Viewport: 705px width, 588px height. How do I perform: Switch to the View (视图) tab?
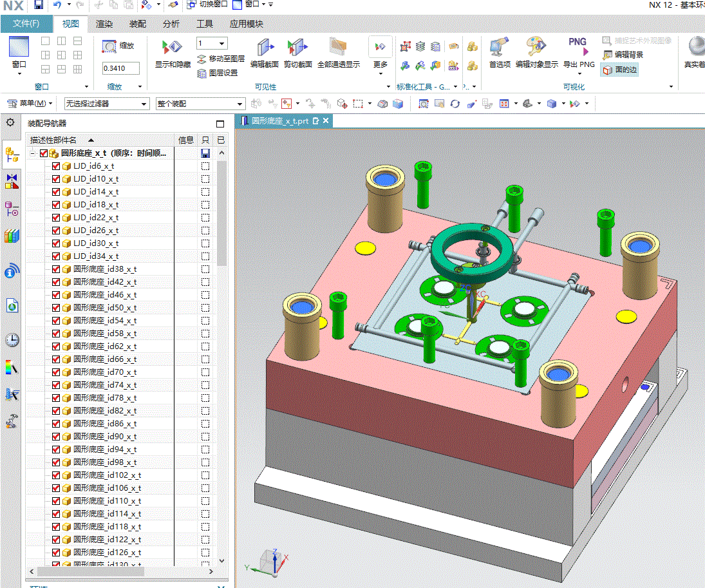coord(71,24)
